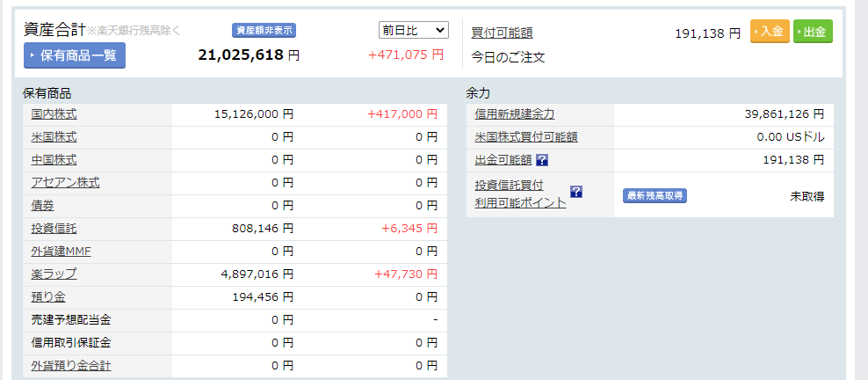Open 投資信託 holdings link
868x380 pixels.
(54, 228)
